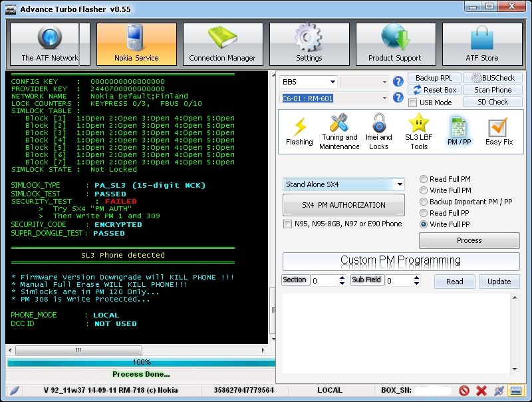Check N95, N95-8GB, N97 or E90 Phone

[287, 224]
